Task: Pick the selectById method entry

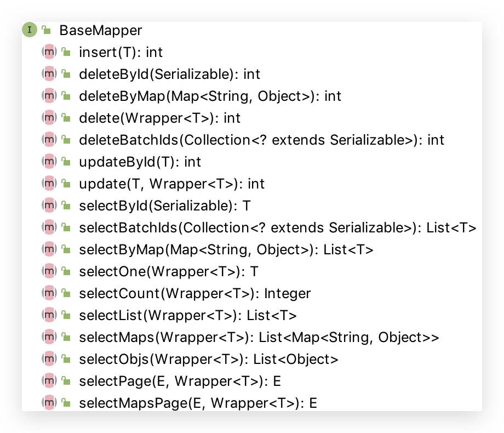Action: click(x=164, y=206)
